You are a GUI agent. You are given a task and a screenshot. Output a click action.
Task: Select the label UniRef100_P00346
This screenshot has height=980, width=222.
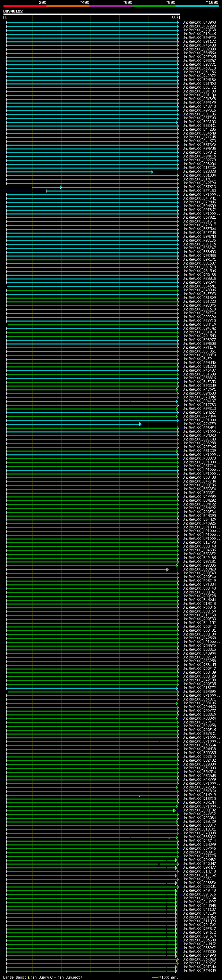[x=199, y=608]
